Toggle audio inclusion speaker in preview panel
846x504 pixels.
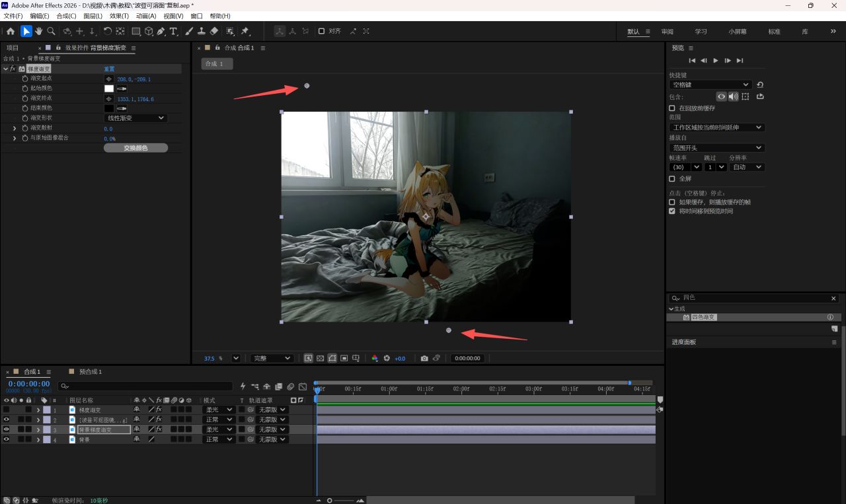[x=733, y=96]
